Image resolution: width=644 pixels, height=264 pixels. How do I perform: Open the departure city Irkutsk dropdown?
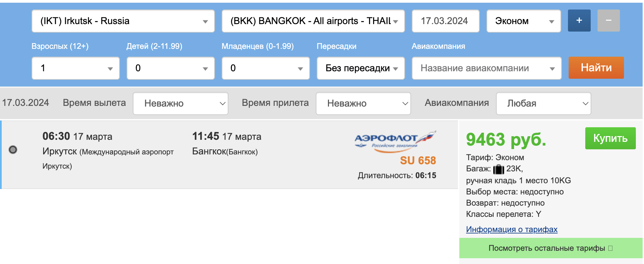[x=123, y=21]
